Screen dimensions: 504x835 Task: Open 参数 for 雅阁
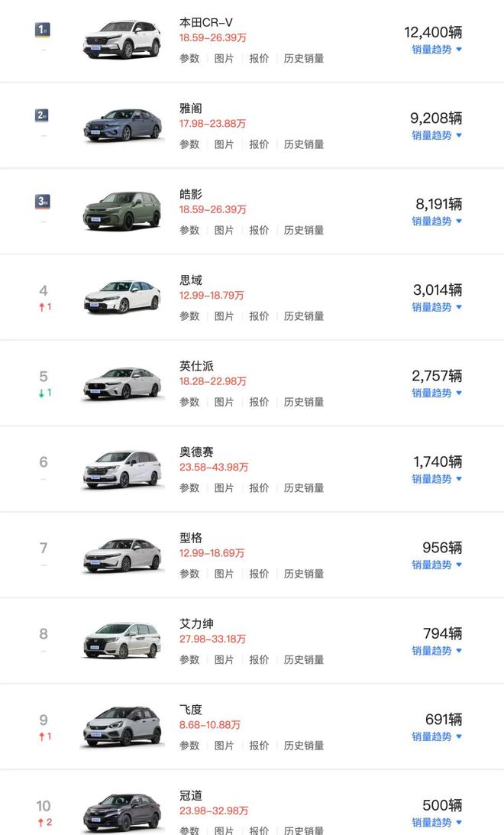click(189, 144)
